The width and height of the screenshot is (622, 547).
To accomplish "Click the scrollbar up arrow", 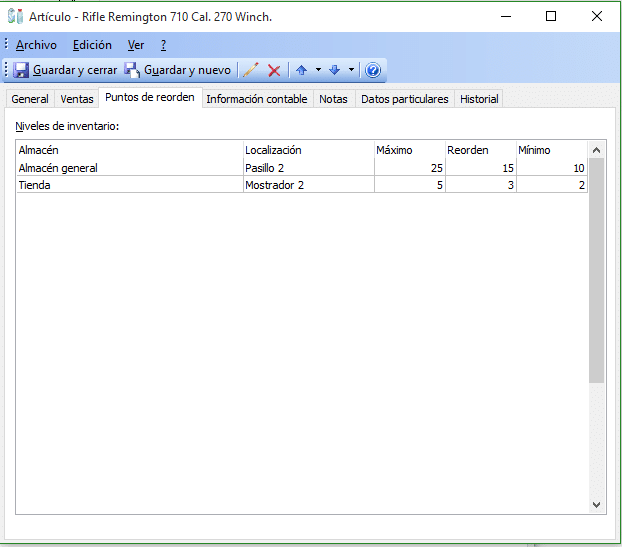I will click(596, 150).
